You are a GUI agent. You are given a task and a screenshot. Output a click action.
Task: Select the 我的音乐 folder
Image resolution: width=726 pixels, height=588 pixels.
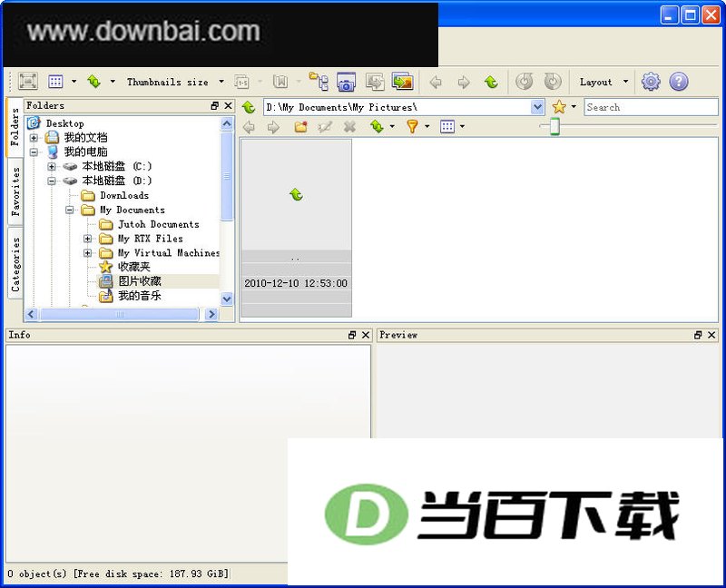click(140, 296)
